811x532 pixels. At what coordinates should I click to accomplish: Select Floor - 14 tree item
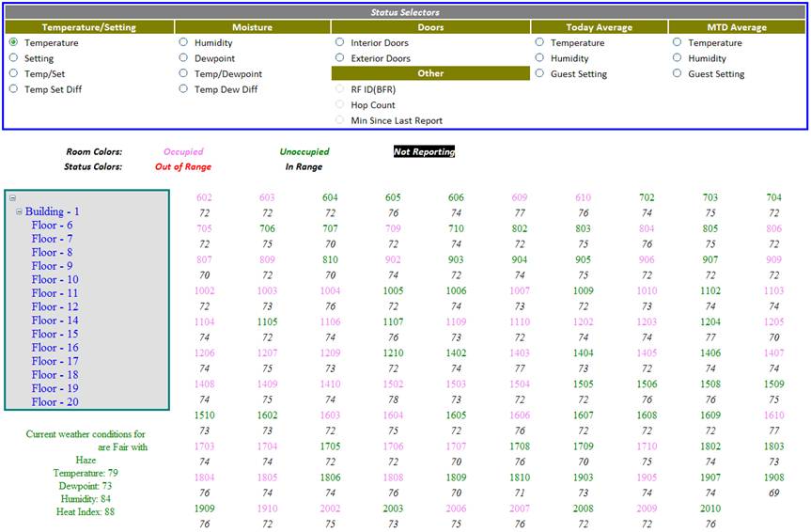point(55,321)
